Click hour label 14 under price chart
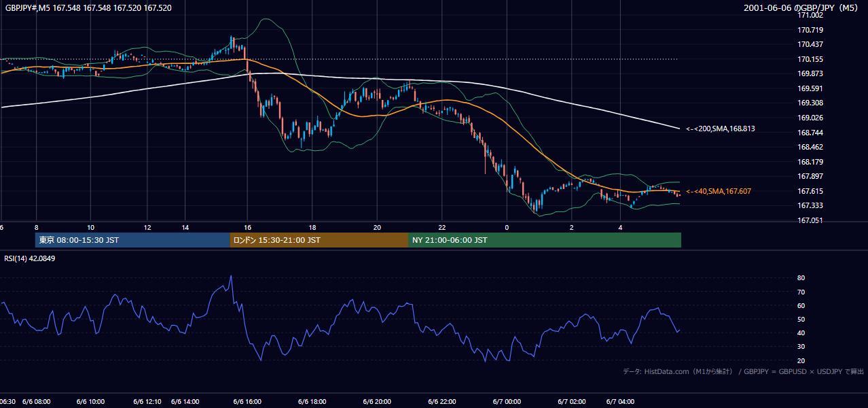 185,227
